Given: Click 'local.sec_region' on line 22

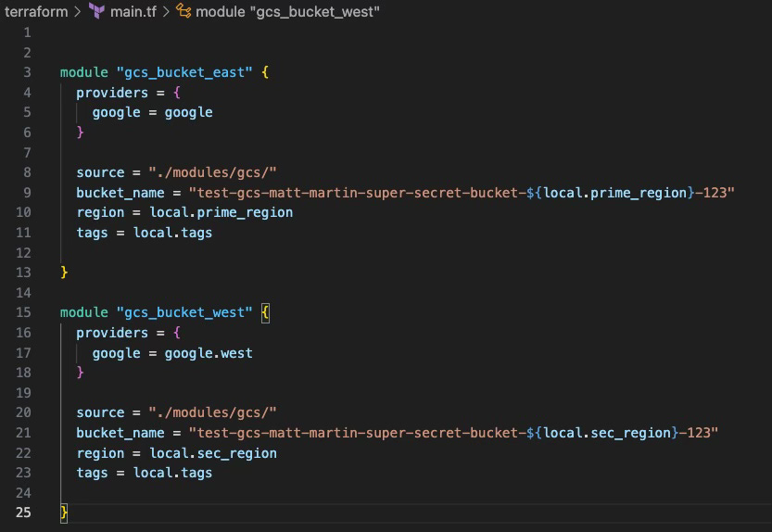Looking at the screenshot, I should pyautogui.click(x=213, y=452).
